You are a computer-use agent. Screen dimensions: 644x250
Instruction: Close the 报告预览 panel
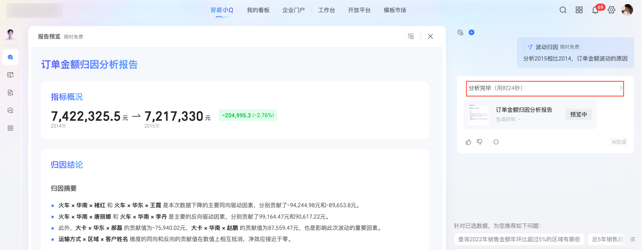pyautogui.click(x=430, y=36)
